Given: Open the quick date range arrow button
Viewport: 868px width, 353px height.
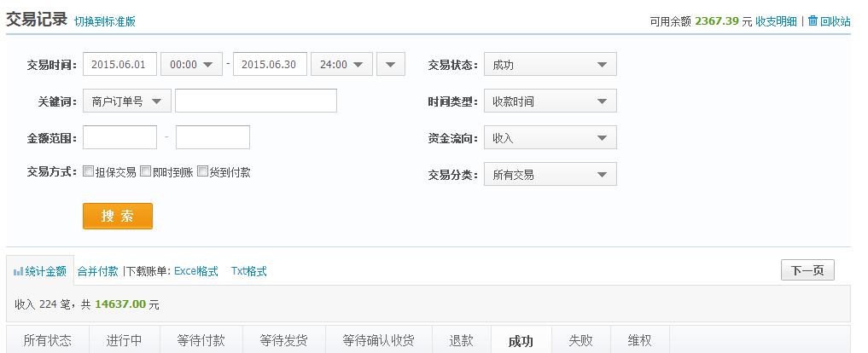Looking at the screenshot, I should (391, 64).
